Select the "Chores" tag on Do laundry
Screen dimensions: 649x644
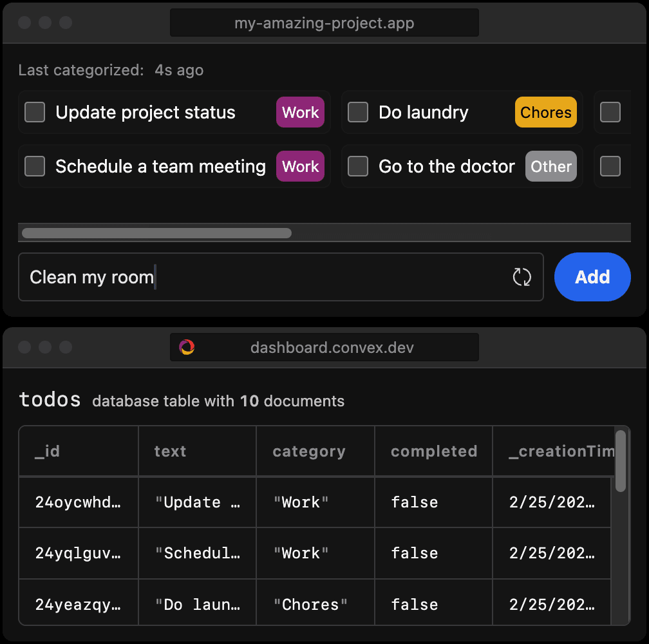tap(545, 112)
